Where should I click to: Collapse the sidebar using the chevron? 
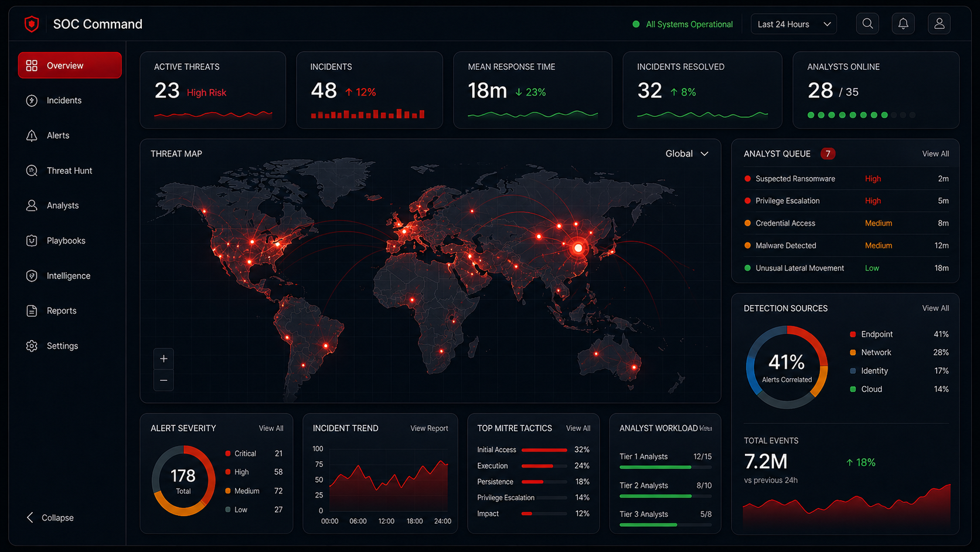point(30,517)
